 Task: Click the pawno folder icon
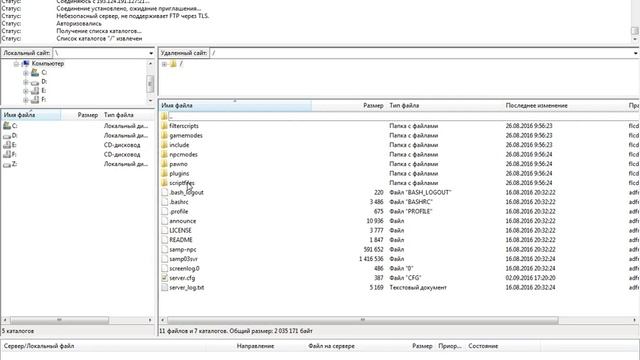tap(164, 164)
